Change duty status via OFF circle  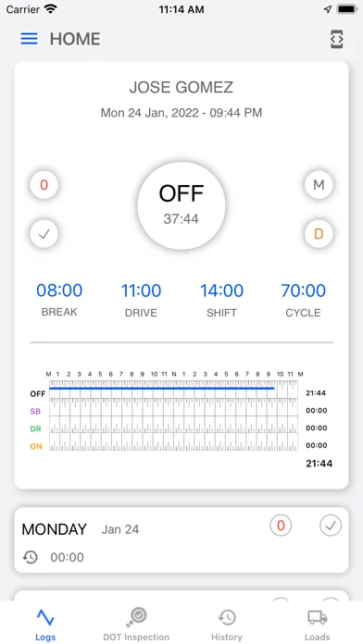181,205
